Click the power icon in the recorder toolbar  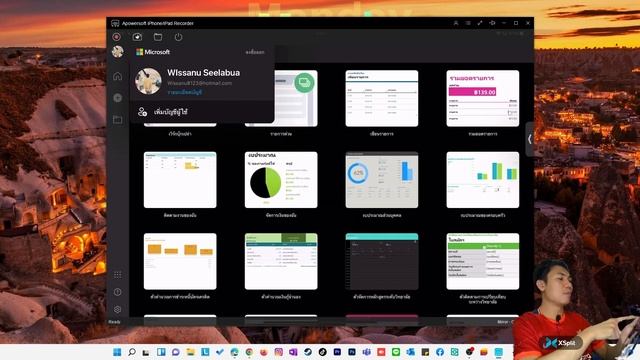click(x=178, y=37)
